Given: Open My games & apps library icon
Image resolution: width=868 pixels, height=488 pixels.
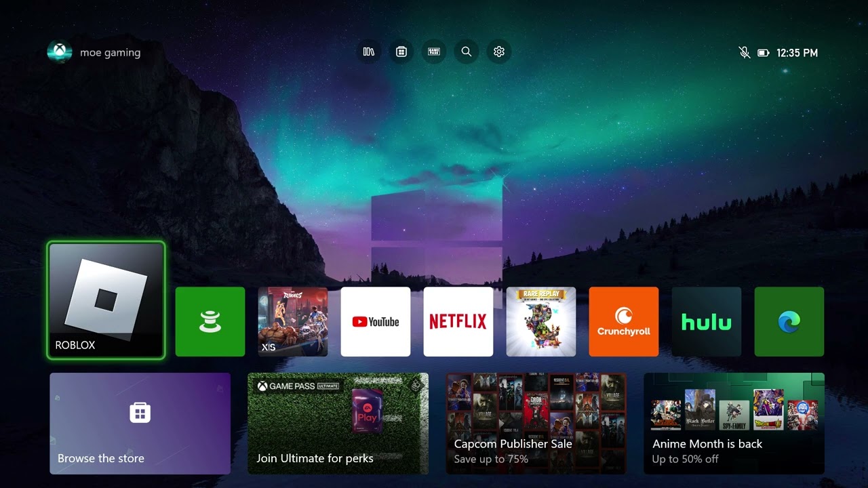Looking at the screenshot, I should (x=369, y=52).
